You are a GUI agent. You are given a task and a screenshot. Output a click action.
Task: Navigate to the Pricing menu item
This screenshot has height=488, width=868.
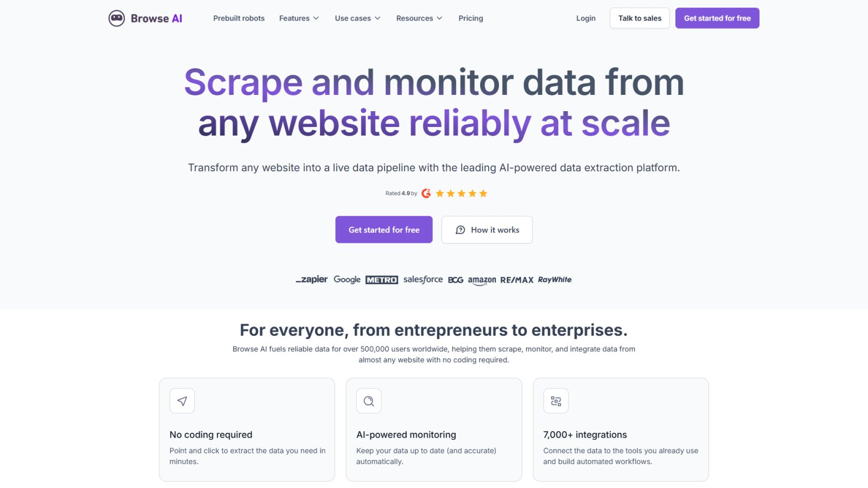[470, 18]
